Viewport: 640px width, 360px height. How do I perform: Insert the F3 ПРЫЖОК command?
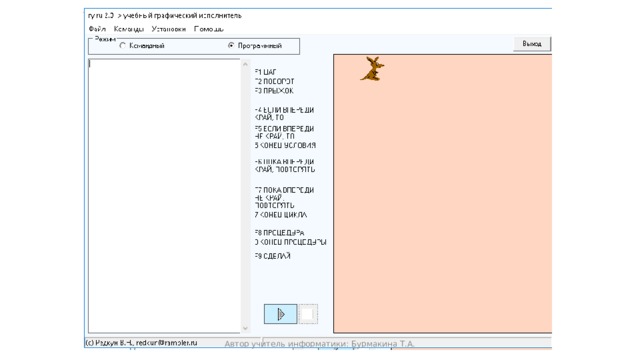(x=274, y=91)
